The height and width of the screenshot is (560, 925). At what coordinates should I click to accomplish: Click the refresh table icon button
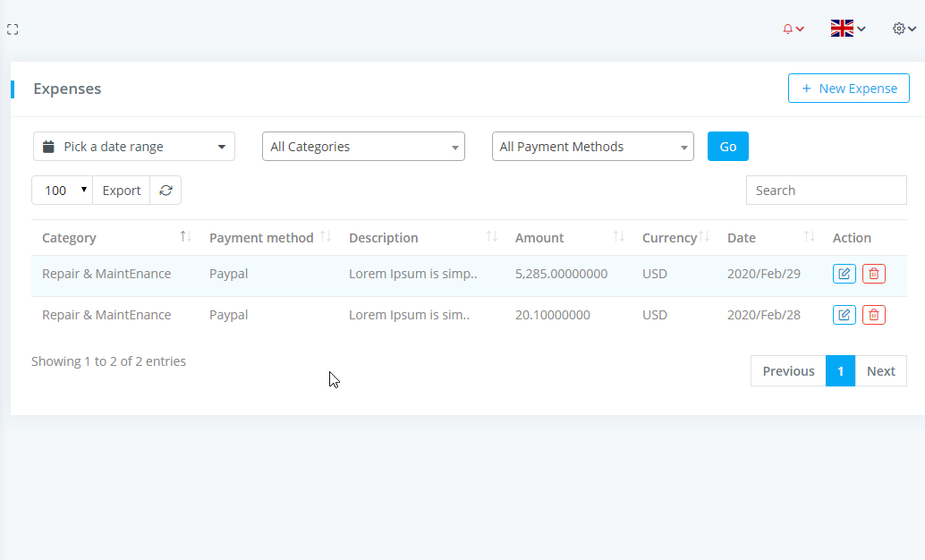click(x=165, y=191)
